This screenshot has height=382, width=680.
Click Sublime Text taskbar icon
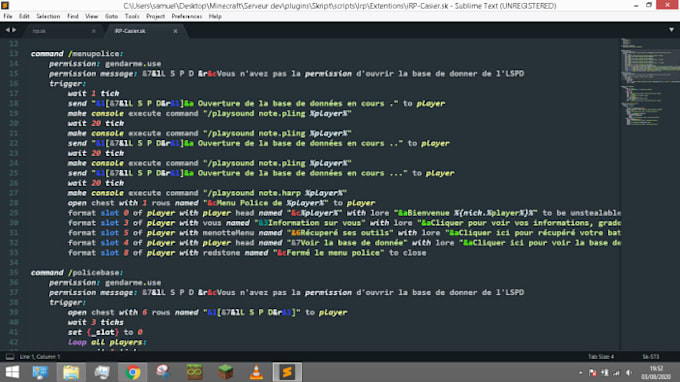pos(287,372)
